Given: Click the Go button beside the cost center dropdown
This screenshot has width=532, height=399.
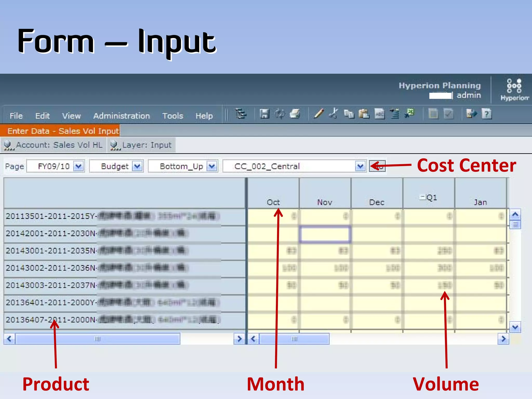Looking at the screenshot, I should pyautogui.click(x=377, y=166).
